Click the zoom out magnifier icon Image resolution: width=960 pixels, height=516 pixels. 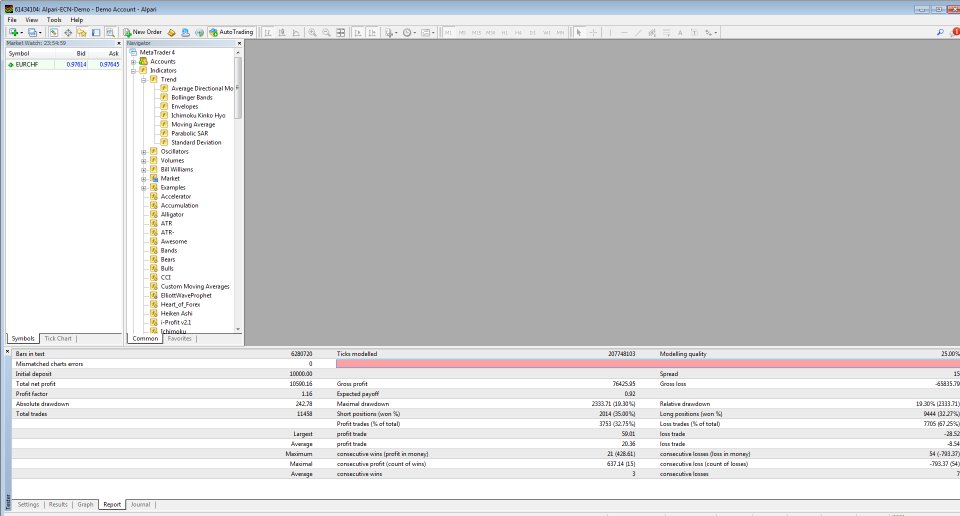[327, 32]
